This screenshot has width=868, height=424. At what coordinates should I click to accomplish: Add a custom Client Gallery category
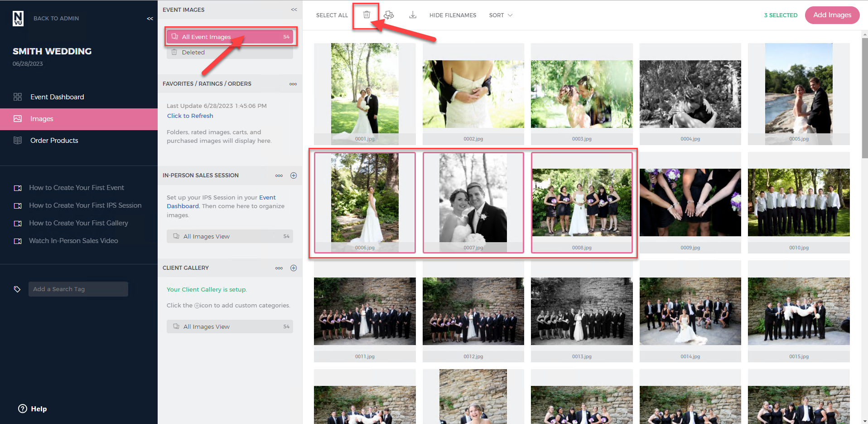pos(294,268)
